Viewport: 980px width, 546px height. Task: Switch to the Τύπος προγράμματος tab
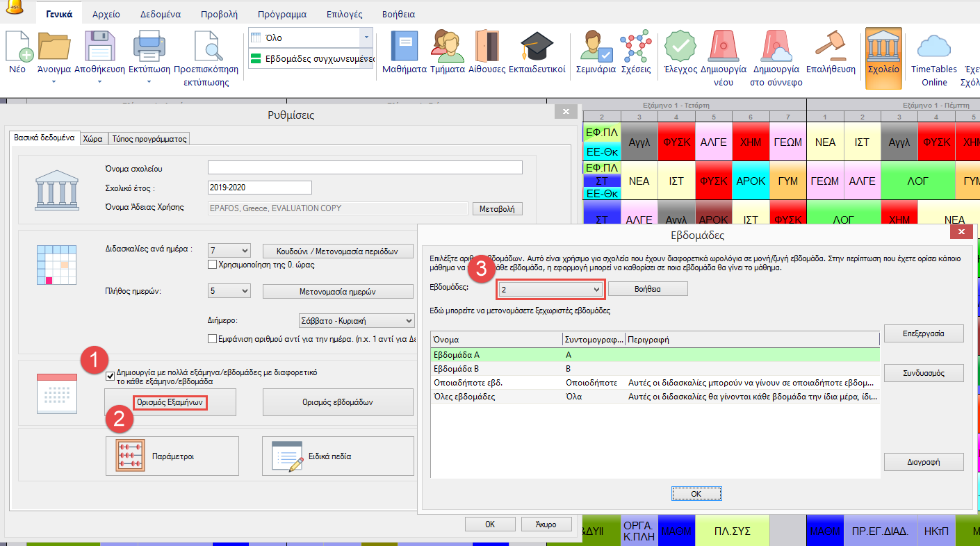(x=150, y=139)
